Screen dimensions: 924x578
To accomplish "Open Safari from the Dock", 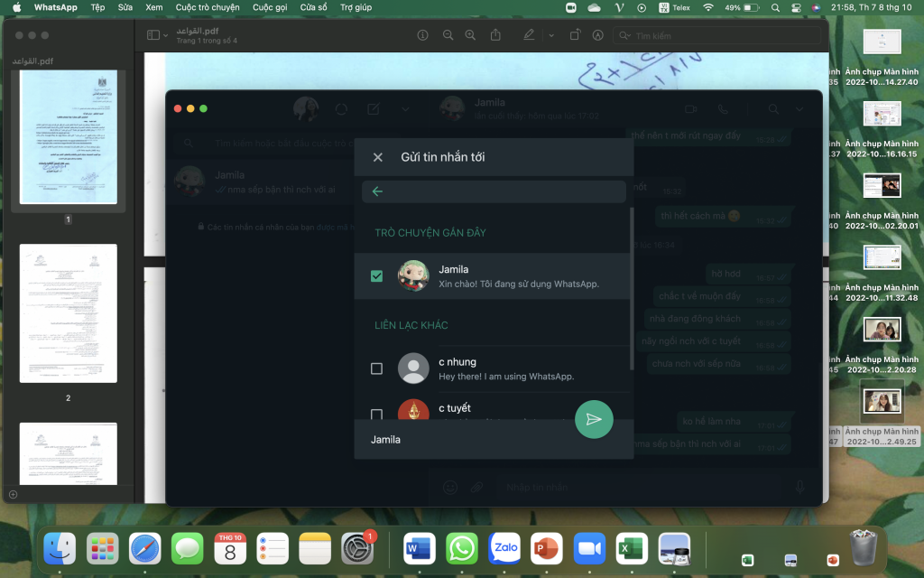I will (145, 548).
